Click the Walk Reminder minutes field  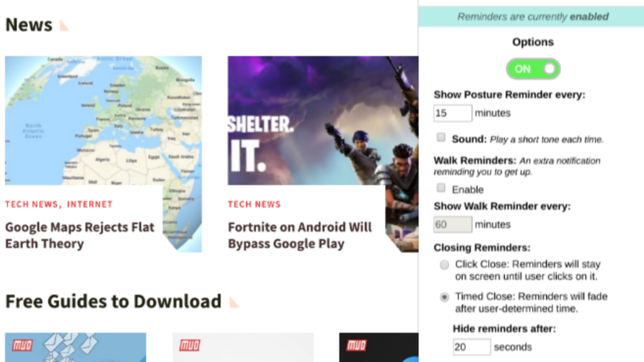pyautogui.click(x=452, y=224)
